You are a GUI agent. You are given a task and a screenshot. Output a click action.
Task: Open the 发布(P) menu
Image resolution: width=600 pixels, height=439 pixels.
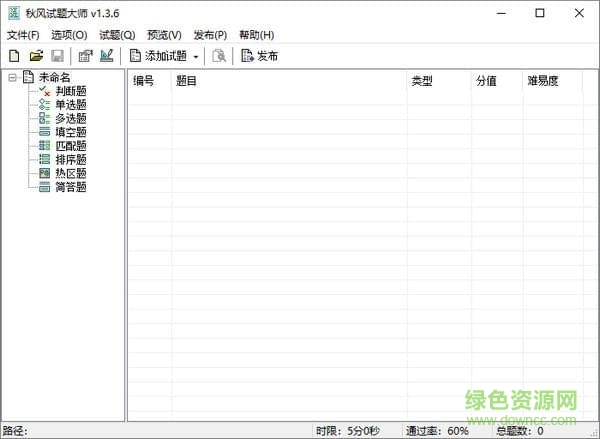point(210,35)
